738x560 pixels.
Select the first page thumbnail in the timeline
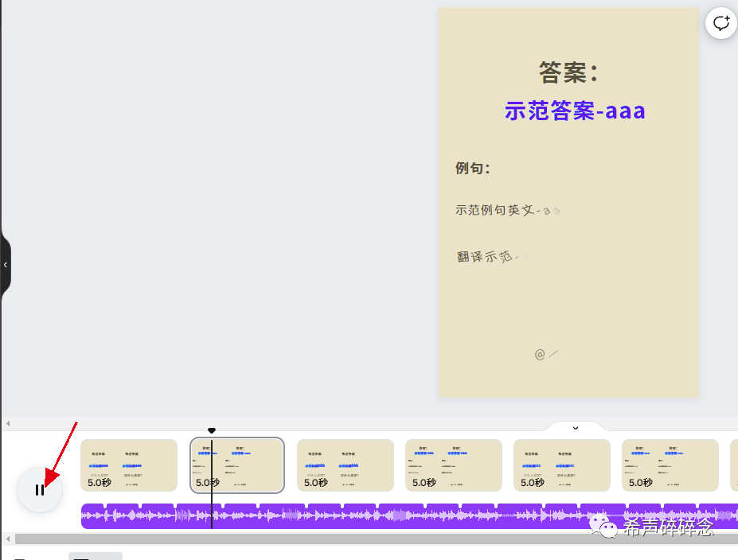128,465
